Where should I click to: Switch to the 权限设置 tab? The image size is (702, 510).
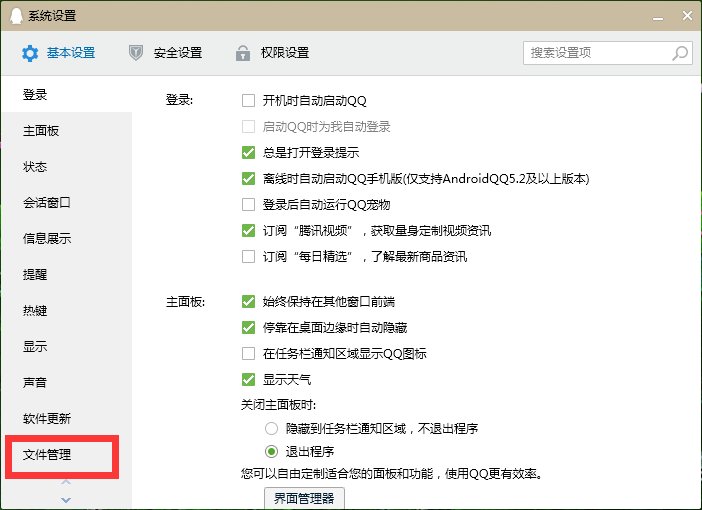tap(272, 53)
